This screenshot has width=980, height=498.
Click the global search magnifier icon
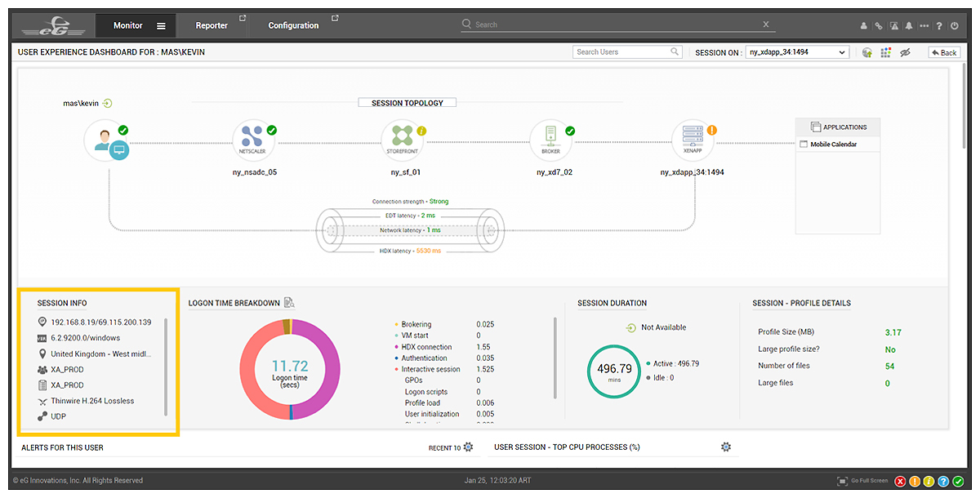click(x=466, y=24)
